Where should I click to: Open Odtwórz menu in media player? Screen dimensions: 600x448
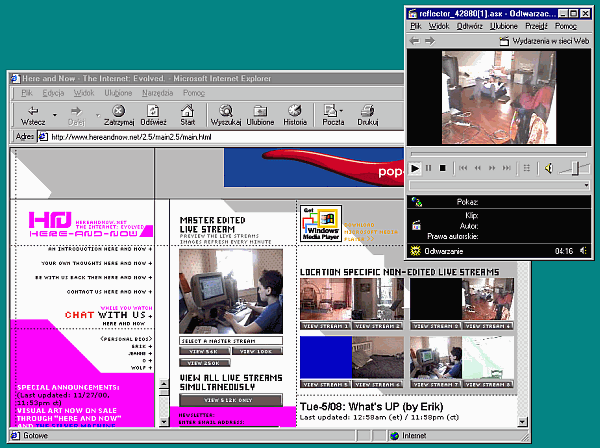tap(470, 26)
